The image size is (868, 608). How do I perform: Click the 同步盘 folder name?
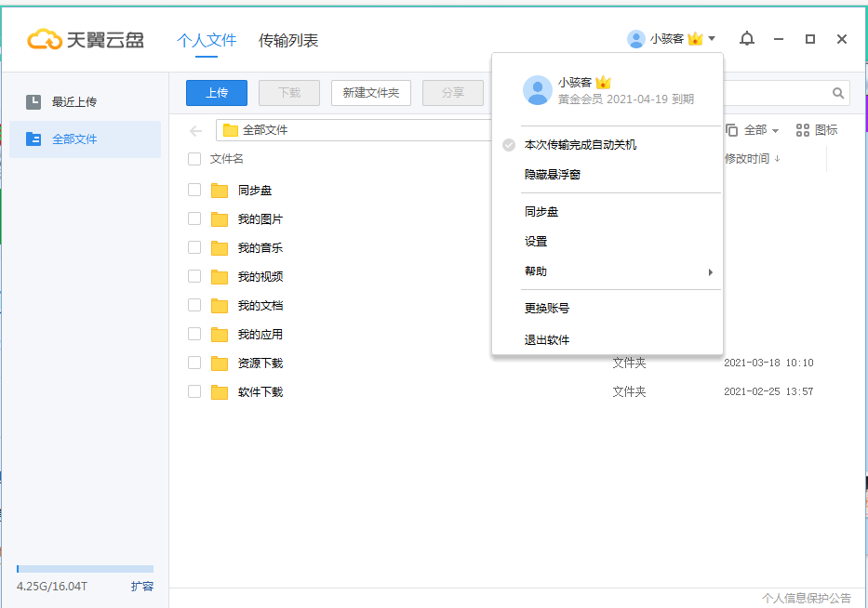[255, 191]
